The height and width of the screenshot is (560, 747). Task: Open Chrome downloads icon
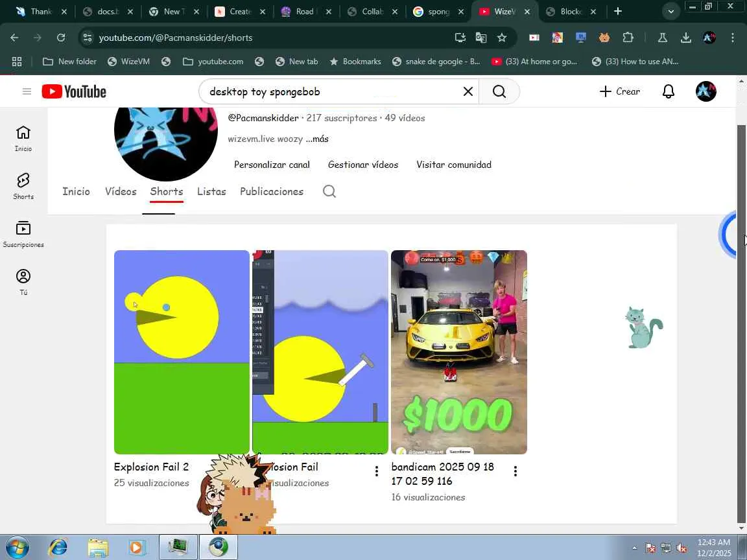click(685, 38)
